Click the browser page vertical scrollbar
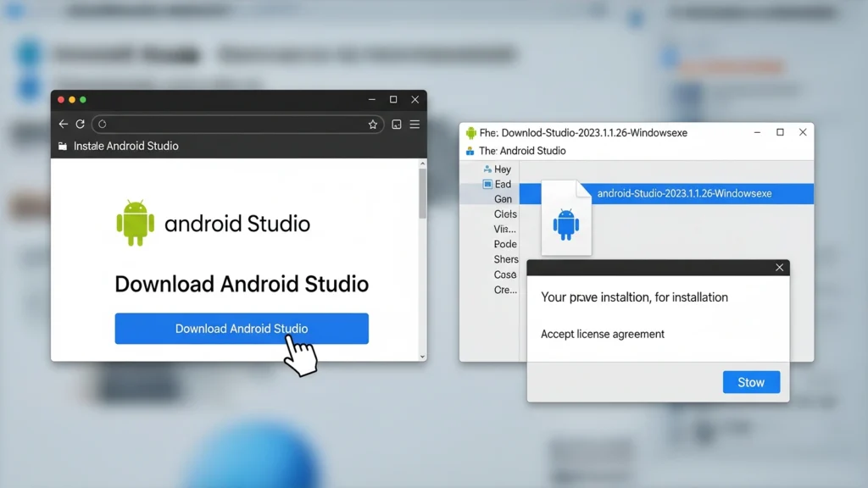 pyautogui.click(x=422, y=195)
